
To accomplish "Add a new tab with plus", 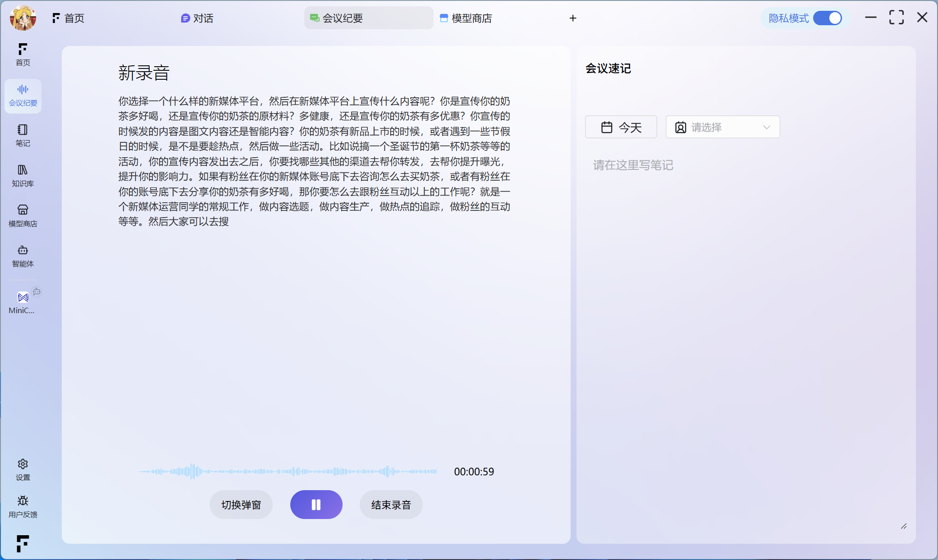I will click(572, 18).
